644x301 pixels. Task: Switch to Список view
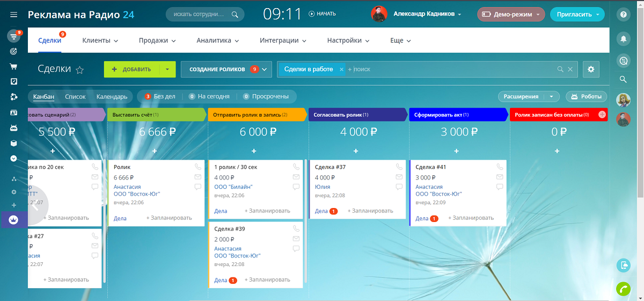(x=75, y=97)
